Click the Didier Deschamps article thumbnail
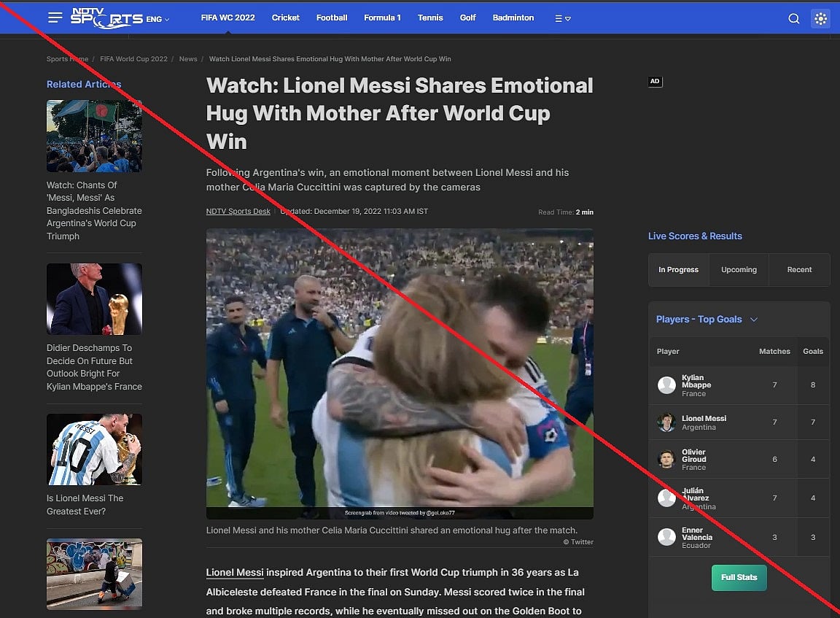840x618 pixels. (94, 298)
